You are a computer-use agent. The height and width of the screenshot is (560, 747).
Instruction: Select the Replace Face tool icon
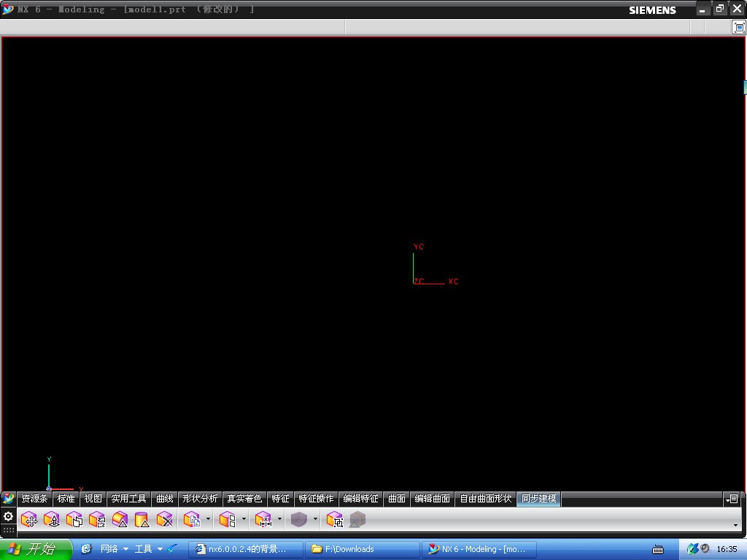pyautogui.click(x=97, y=519)
